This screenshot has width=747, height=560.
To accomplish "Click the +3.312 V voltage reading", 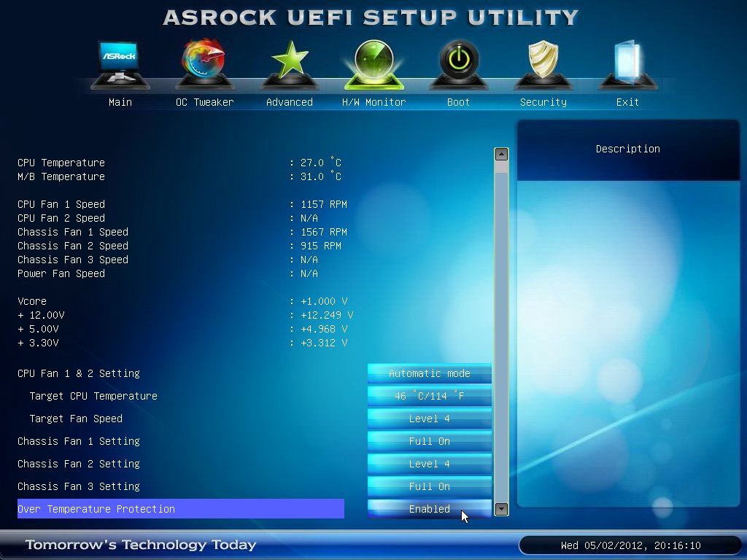I will pyautogui.click(x=324, y=343).
